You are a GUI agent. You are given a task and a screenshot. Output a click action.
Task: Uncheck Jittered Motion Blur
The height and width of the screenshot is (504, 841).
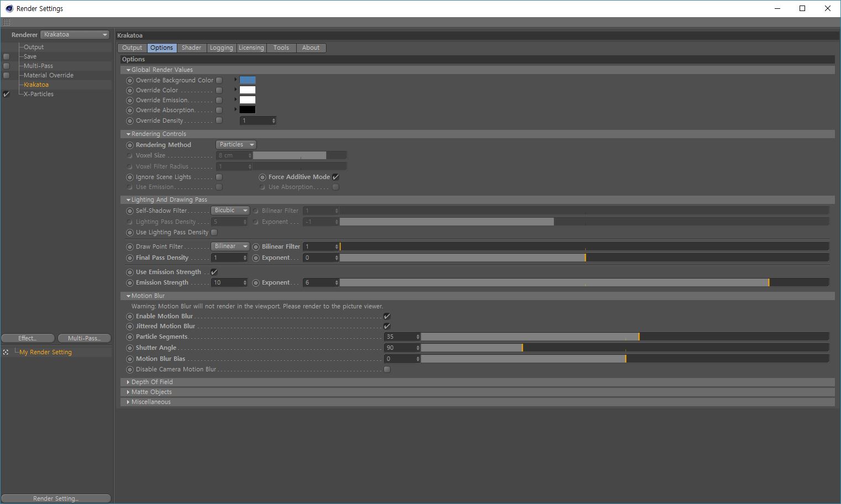click(387, 326)
